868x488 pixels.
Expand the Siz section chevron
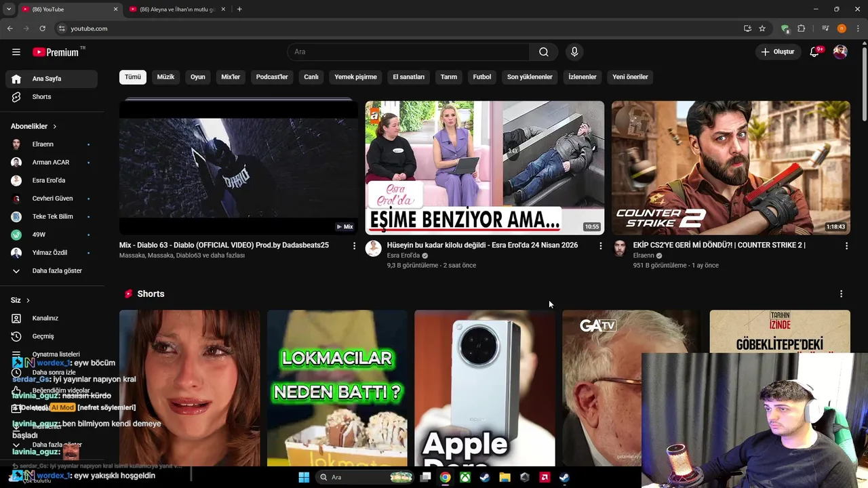tap(28, 300)
